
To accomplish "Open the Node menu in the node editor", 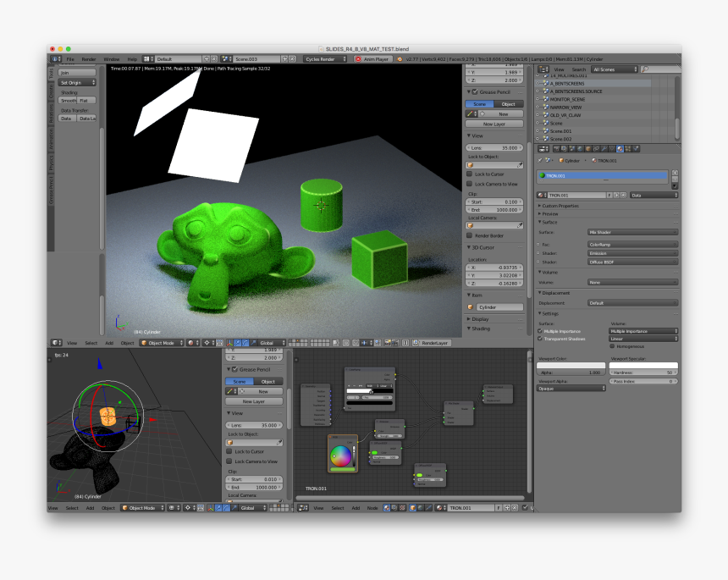I will pos(373,508).
